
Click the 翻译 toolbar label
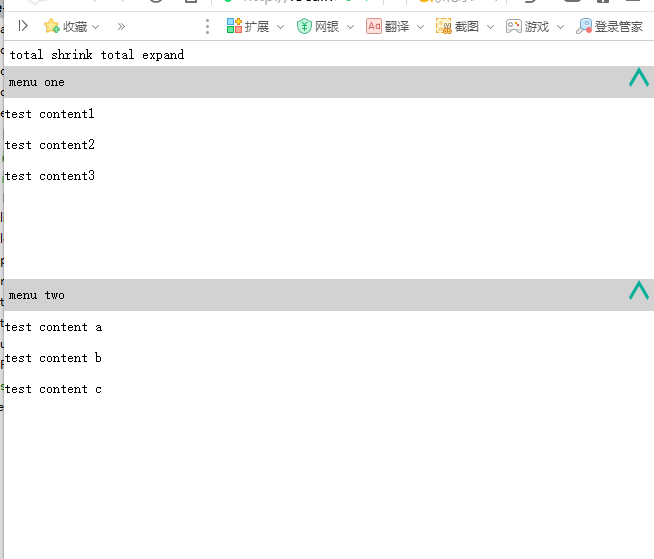coord(397,27)
